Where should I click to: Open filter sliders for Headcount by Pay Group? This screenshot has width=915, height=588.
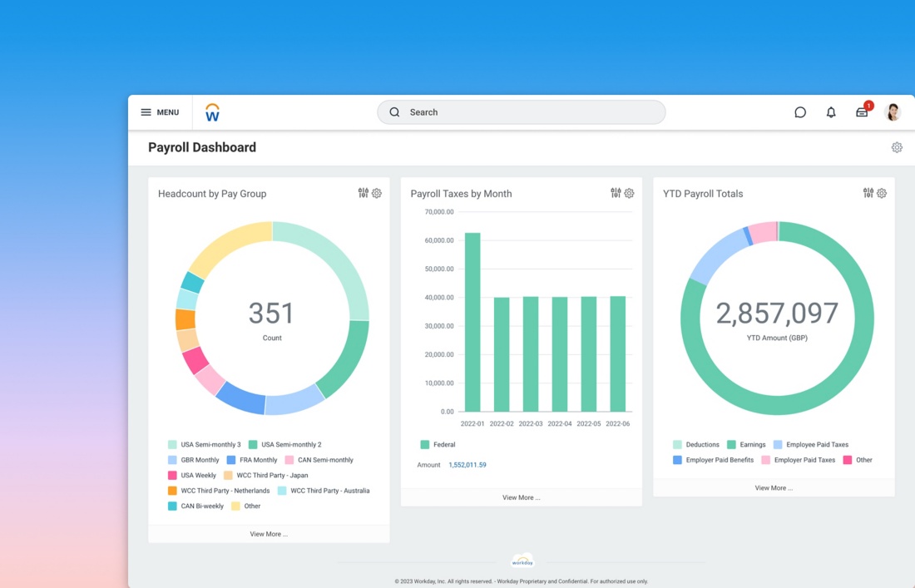364,193
